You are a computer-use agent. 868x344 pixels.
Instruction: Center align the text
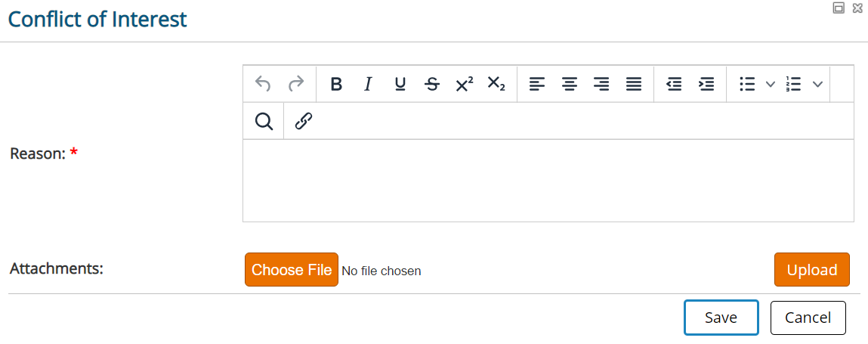click(569, 84)
